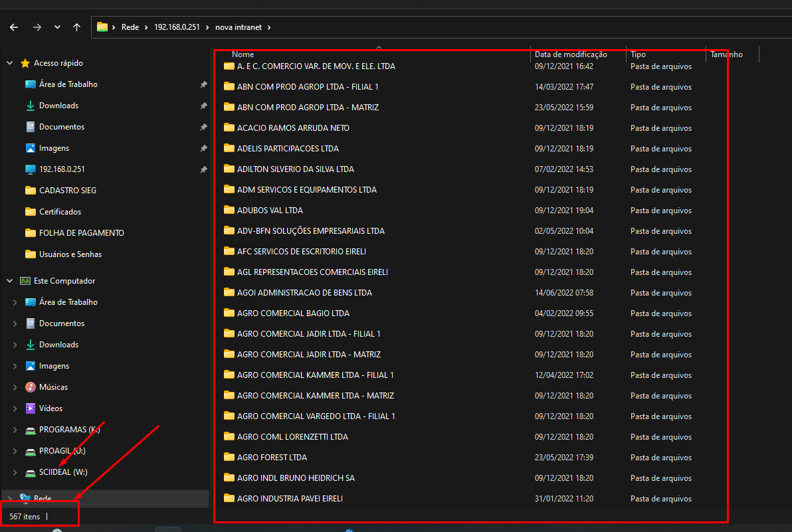Open the Músicas library icon
This screenshot has width=792, height=532.
pyautogui.click(x=30, y=387)
